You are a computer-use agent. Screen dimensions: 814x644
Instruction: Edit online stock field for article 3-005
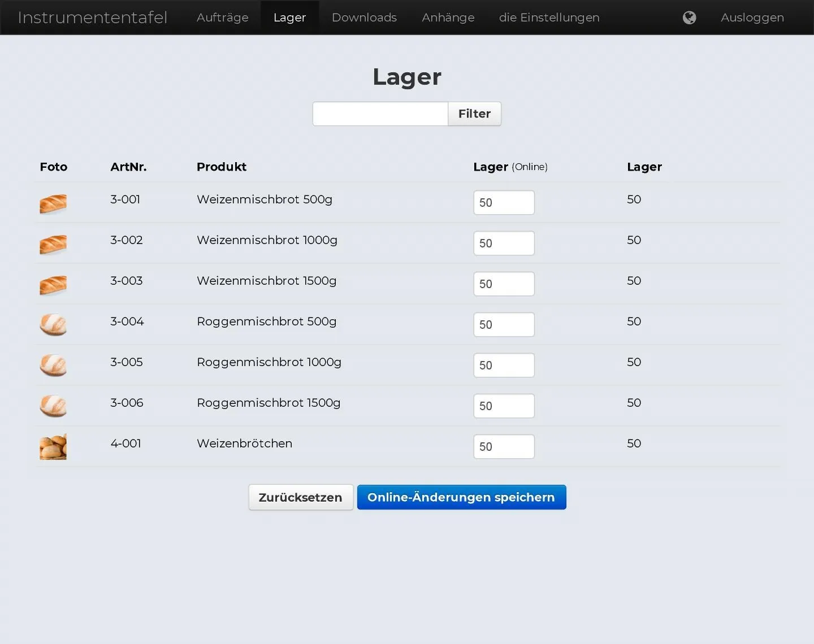click(504, 365)
